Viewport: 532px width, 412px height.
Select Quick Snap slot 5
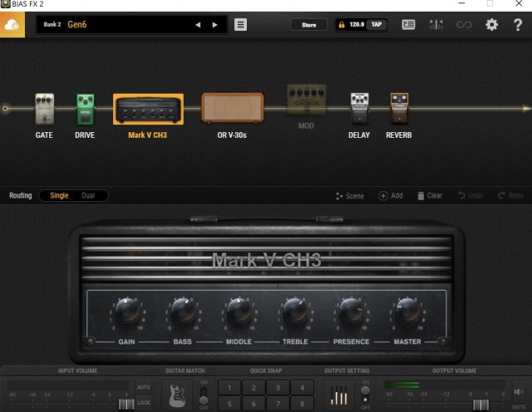click(x=229, y=404)
